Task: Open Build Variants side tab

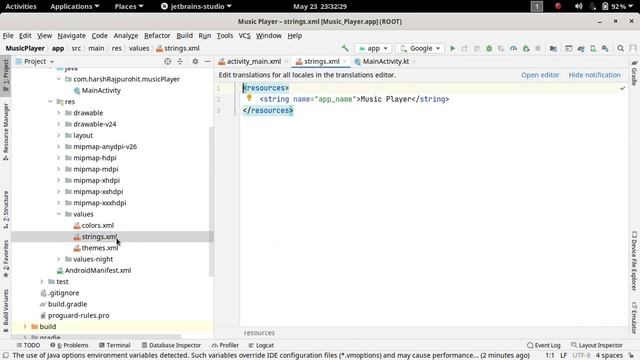Action: (6, 310)
